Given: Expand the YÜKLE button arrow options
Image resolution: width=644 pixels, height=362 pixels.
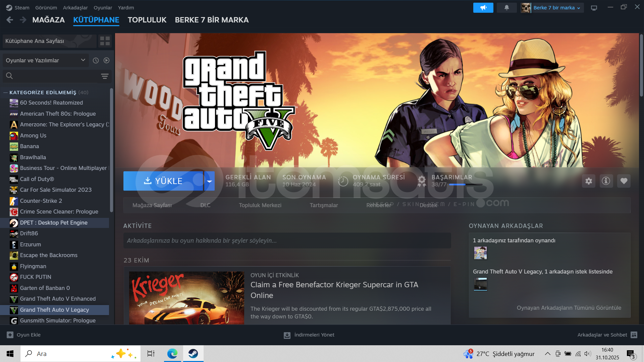Looking at the screenshot, I should click(210, 181).
